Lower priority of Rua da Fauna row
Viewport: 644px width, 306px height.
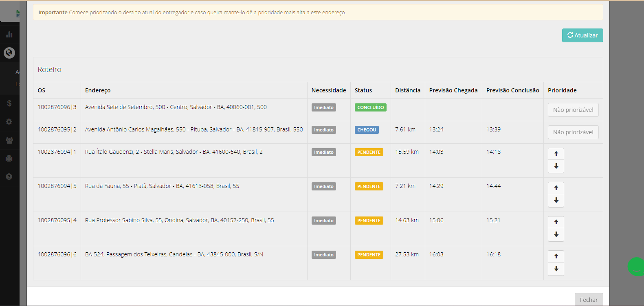[556, 201]
